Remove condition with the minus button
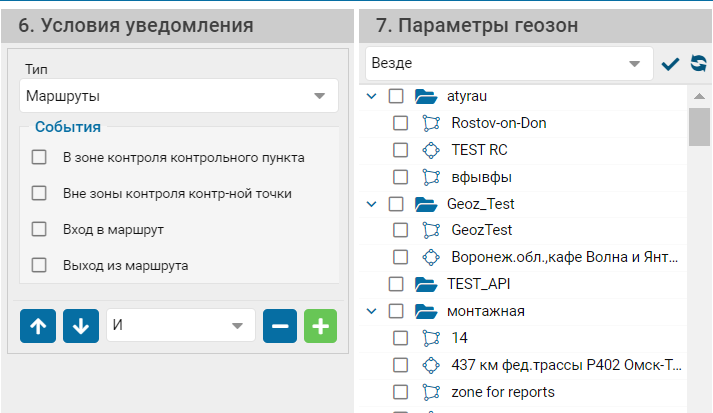The image size is (713, 413). tap(280, 326)
